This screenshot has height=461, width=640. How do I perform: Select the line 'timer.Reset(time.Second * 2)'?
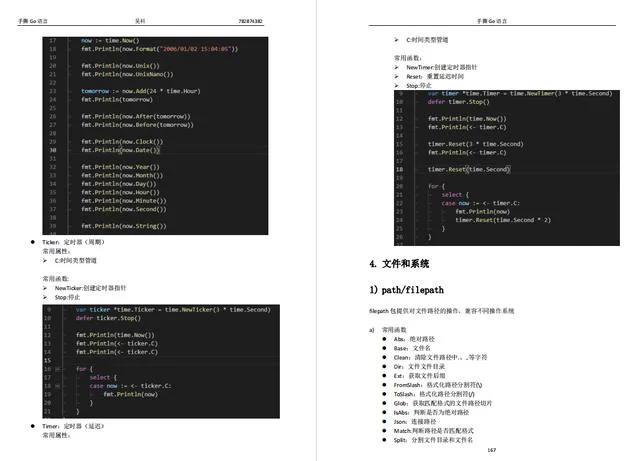(x=503, y=220)
